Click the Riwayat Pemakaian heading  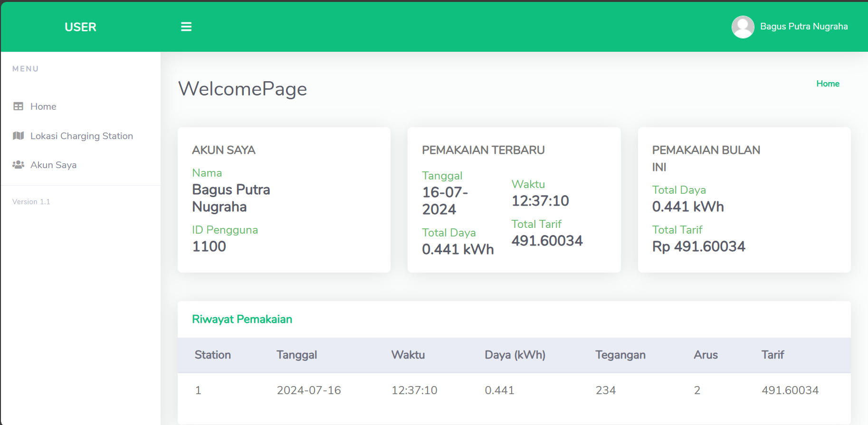click(x=242, y=319)
